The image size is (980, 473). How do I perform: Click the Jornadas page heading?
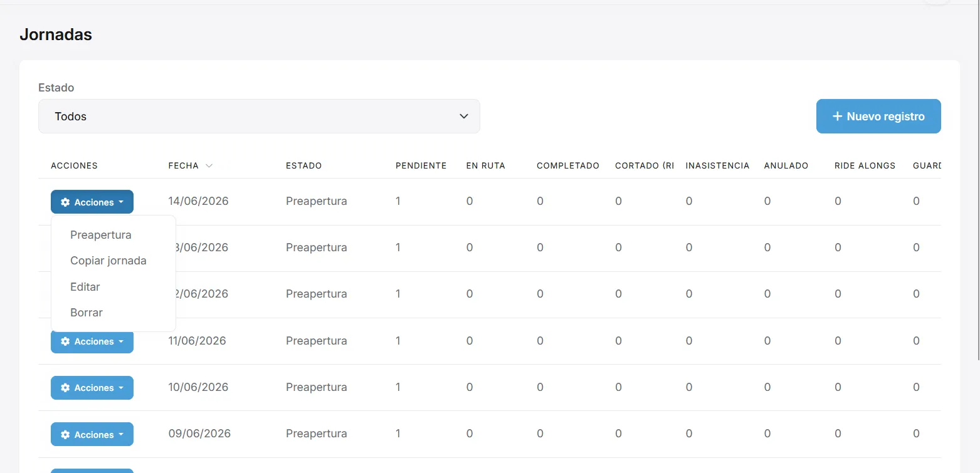click(56, 34)
